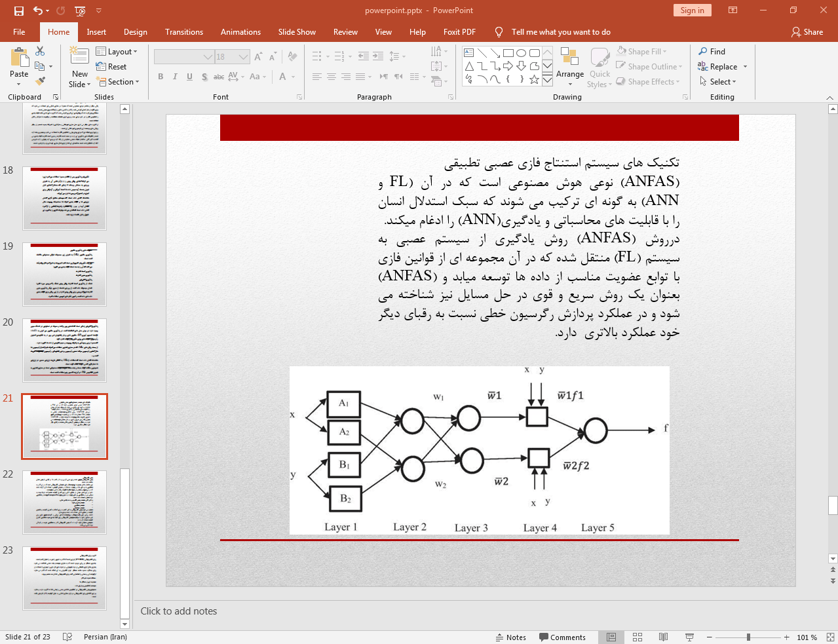Select the Format Painter brush
Screen dimensions: 838x644
(40, 81)
